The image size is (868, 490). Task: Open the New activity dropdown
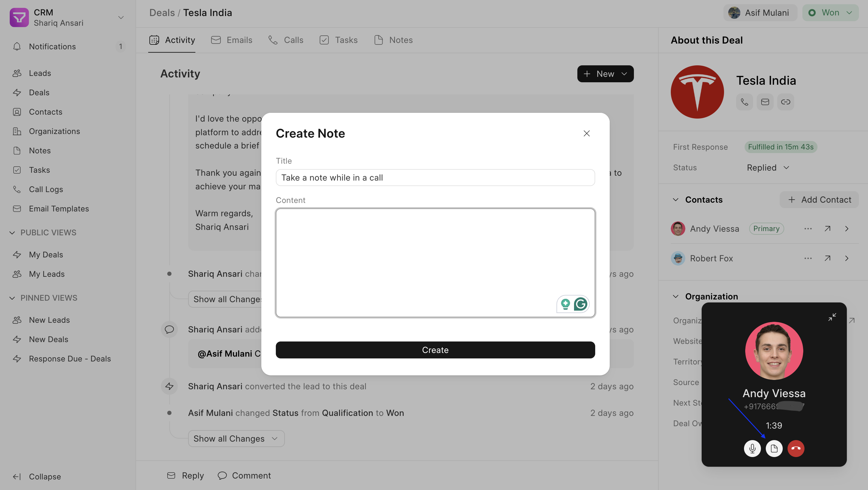605,74
